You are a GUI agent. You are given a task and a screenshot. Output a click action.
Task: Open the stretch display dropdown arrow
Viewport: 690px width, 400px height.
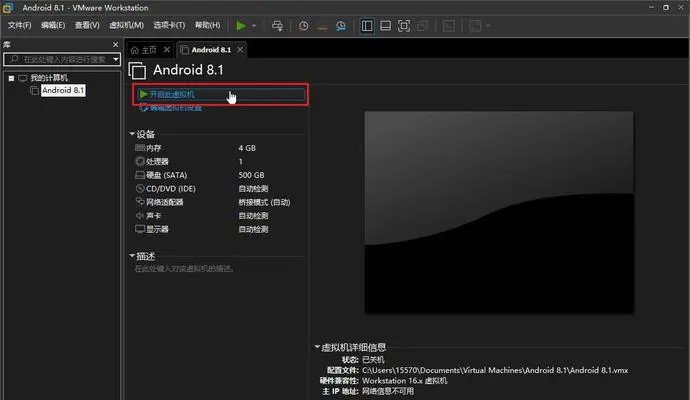point(488,26)
